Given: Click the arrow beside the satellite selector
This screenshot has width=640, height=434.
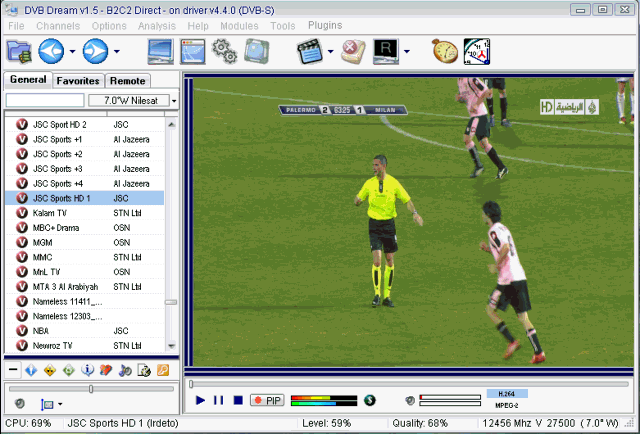Looking at the screenshot, I should [174, 100].
